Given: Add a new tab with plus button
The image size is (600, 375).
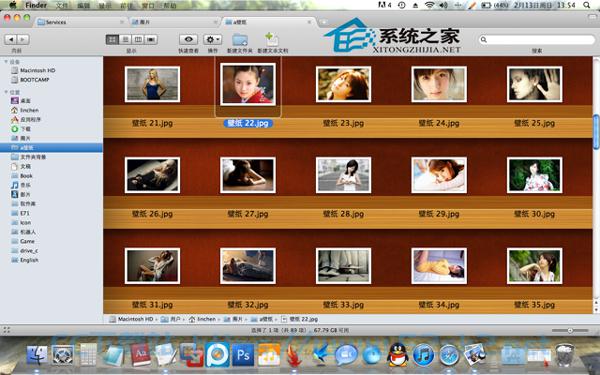Looking at the screenshot, I should (x=324, y=22).
